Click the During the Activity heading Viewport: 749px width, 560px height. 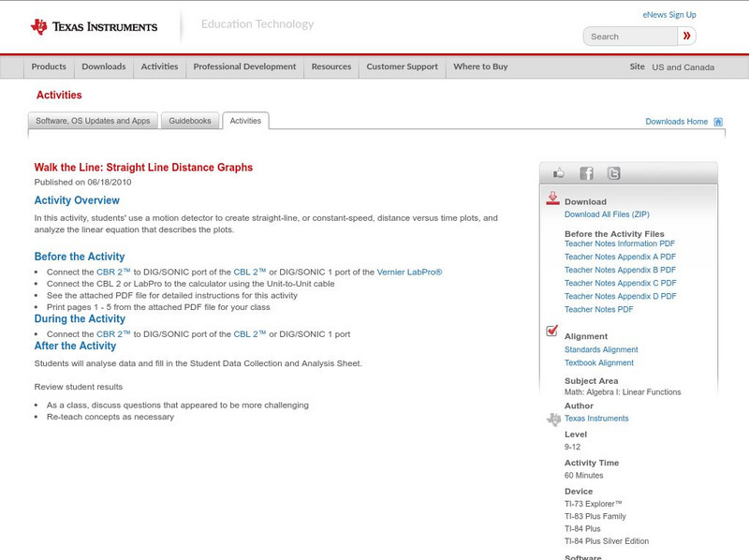tap(80, 318)
